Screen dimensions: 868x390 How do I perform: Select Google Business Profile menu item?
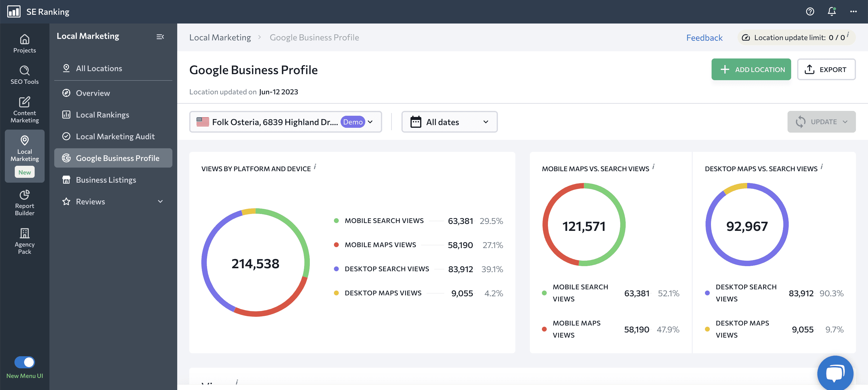tap(113, 158)
